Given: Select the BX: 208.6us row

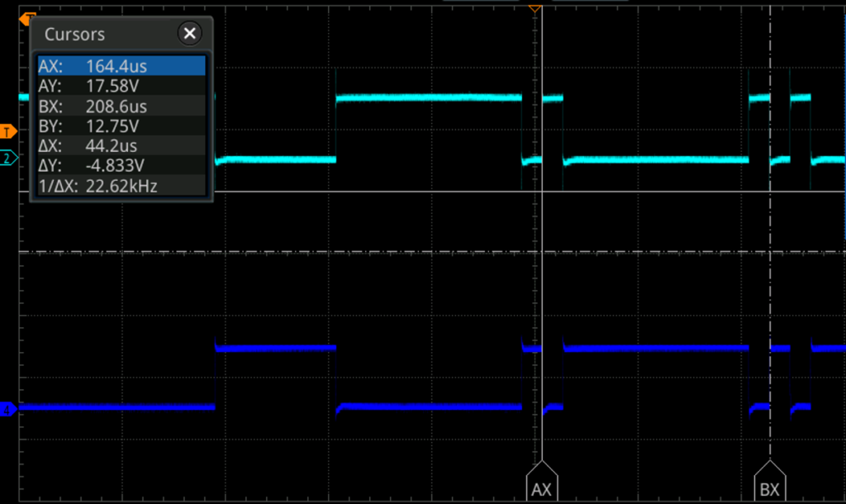Looking at the screenshot, I should click(x=121, y=106).
